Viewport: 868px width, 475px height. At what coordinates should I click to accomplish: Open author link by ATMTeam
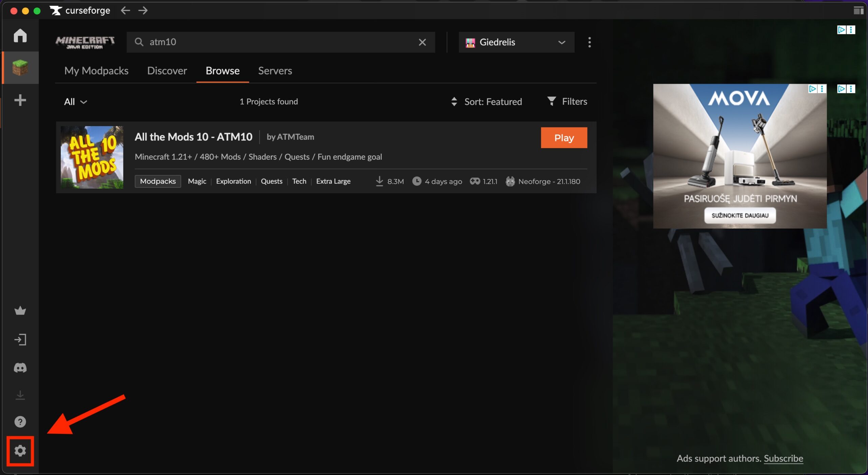click(x=290, y=137)
